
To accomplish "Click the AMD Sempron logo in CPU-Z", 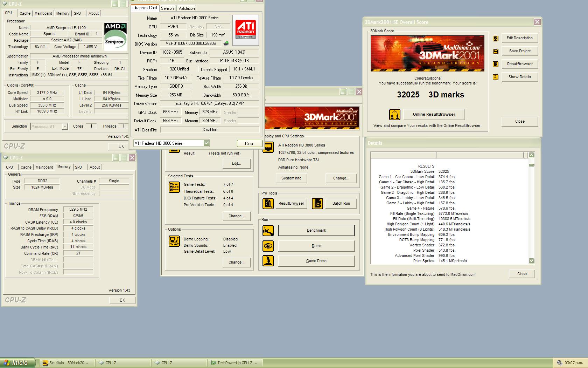I will [115, 36].
